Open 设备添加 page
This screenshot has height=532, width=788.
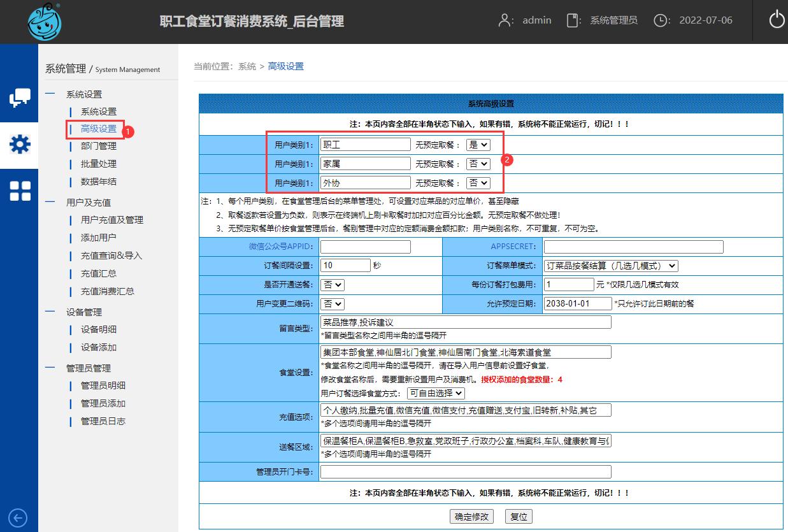tap(99, 347)
